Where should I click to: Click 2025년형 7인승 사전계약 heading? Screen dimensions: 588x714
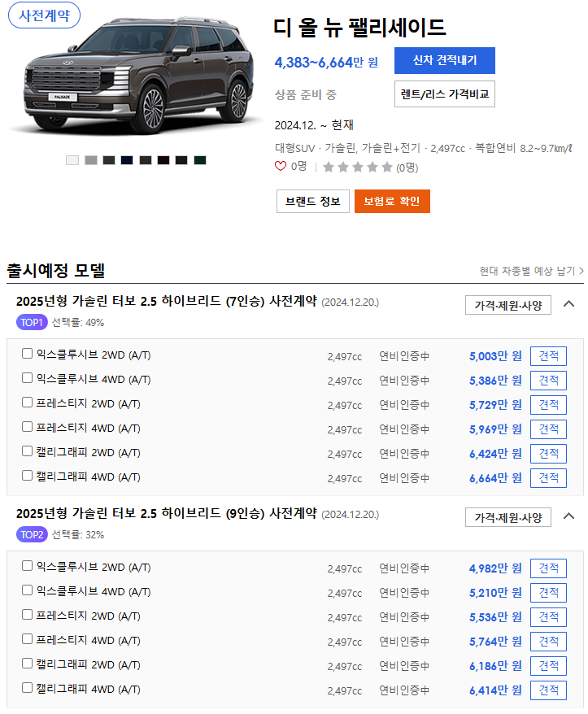[166, 301]
